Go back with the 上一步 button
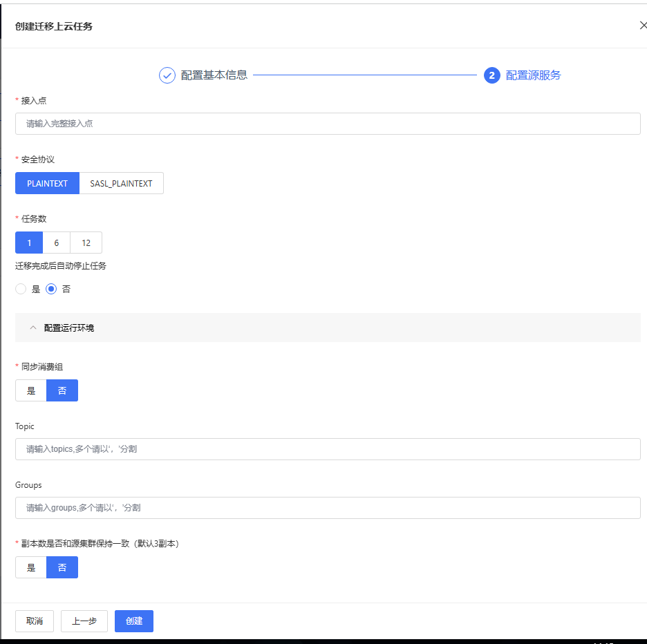Screen dimensions: 647x644 click(x=84, y=621)
